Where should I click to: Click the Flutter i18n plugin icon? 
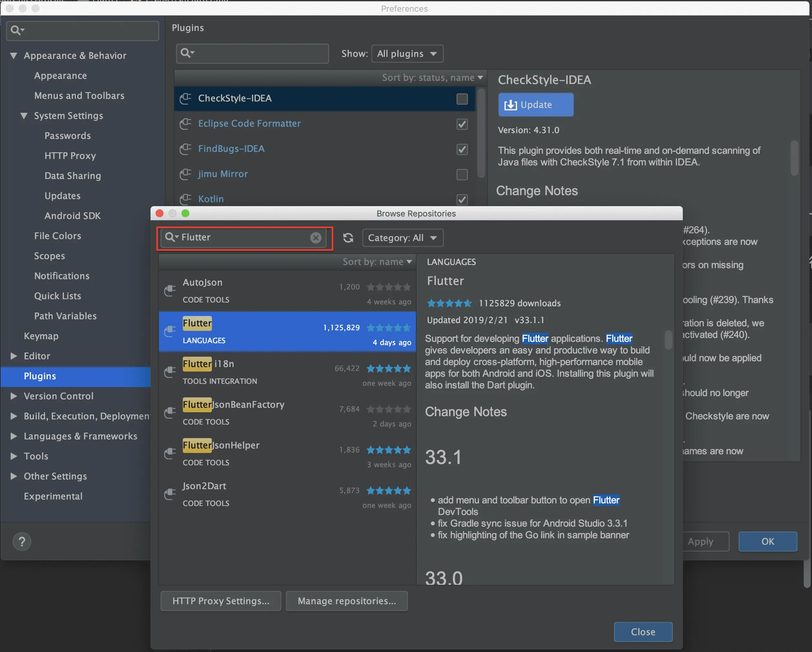[170, 372]
